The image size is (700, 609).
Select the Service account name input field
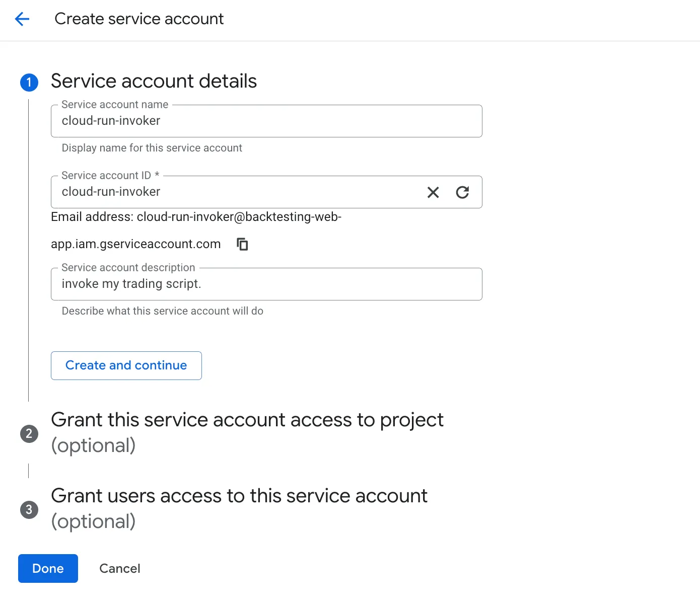266,121
